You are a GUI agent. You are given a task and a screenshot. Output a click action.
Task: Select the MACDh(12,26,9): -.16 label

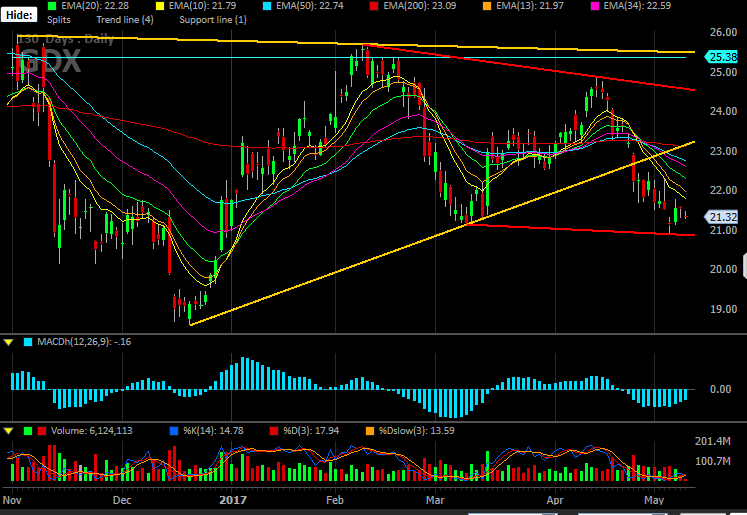[84, 342]
